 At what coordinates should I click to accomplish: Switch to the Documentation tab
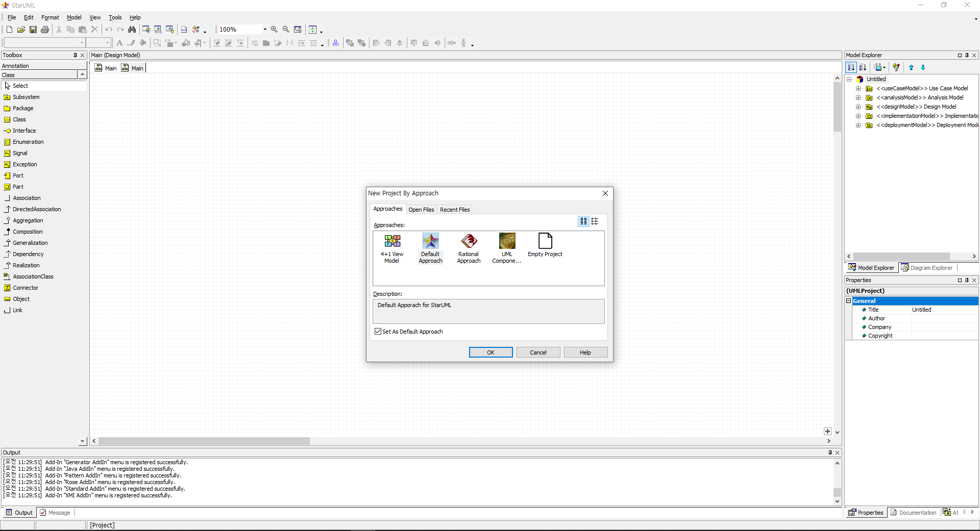(913, 513)
